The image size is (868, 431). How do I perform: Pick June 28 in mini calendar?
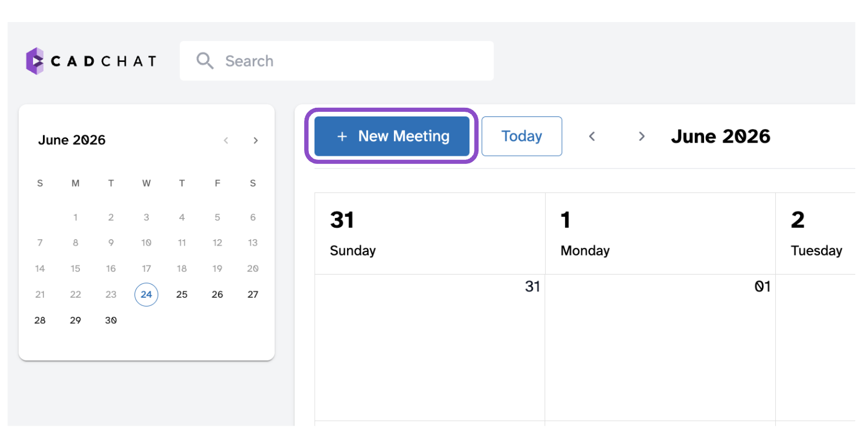40,320
